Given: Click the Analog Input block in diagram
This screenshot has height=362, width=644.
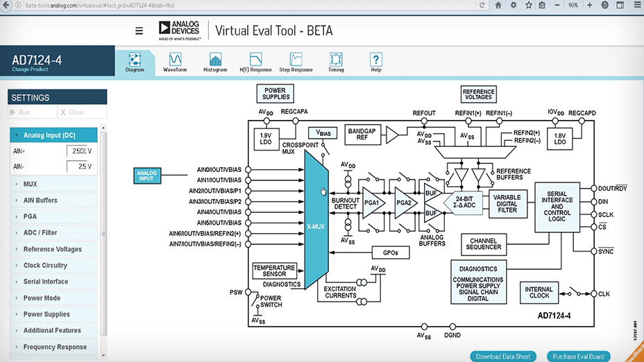Looking at the screenshot, I should coord(147,175).
